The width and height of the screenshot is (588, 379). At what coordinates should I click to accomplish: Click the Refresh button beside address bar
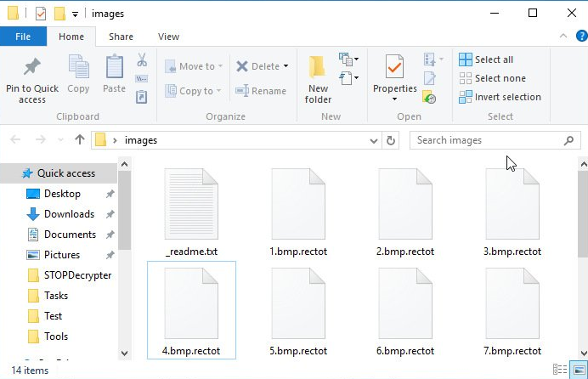(x=391, y=140)
